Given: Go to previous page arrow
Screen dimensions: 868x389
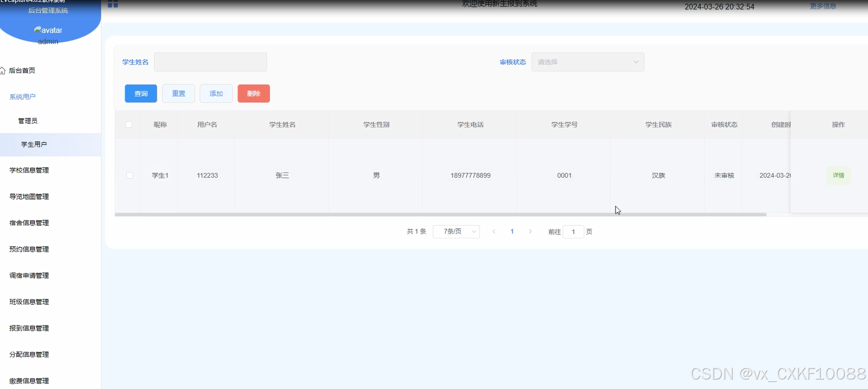Looking at the screenshot, I should coord(494,232).
